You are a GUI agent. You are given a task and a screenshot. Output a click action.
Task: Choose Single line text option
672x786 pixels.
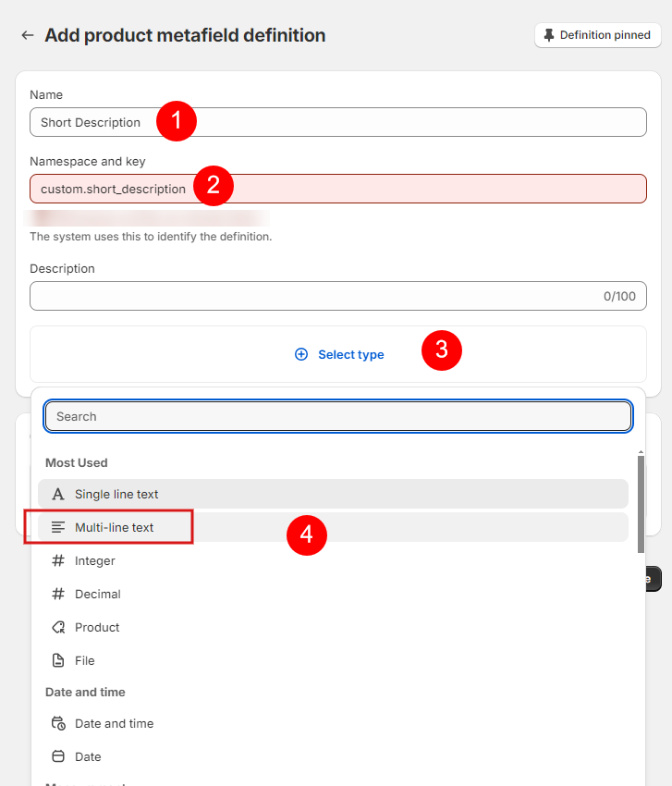pyautogui.click(x=333, y=495)
